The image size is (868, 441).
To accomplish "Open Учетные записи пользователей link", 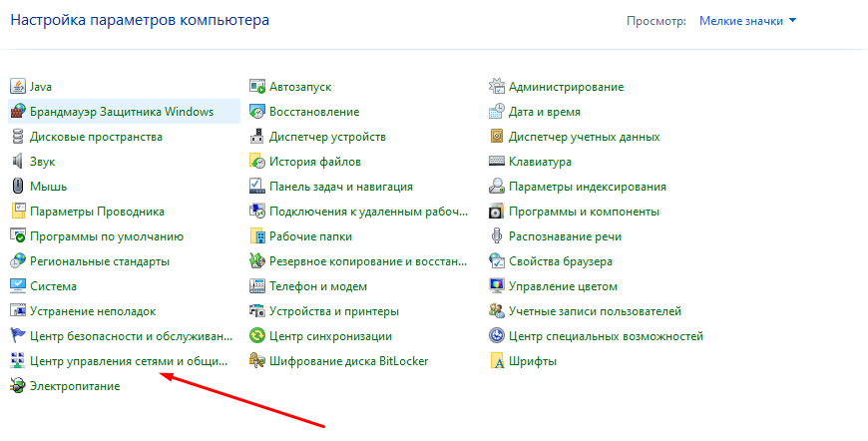I will [x=595, y=311].
